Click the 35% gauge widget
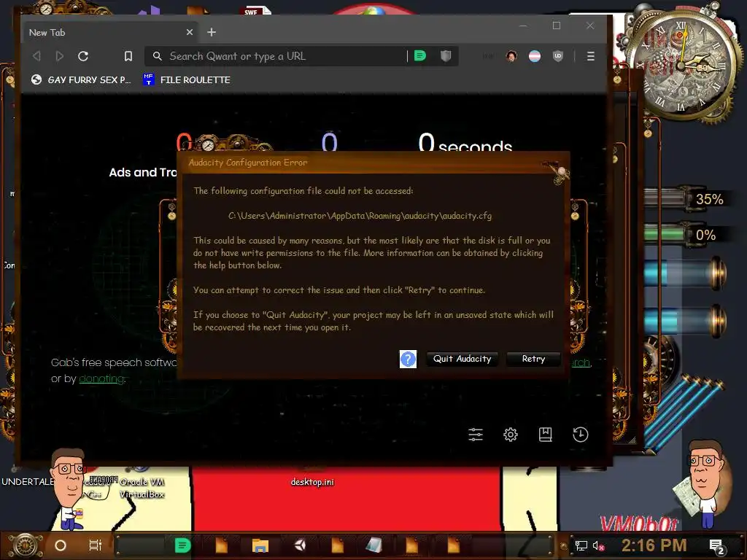Viewport: 747px width, 560px height. pyautogui.click(x=686, y=198)
